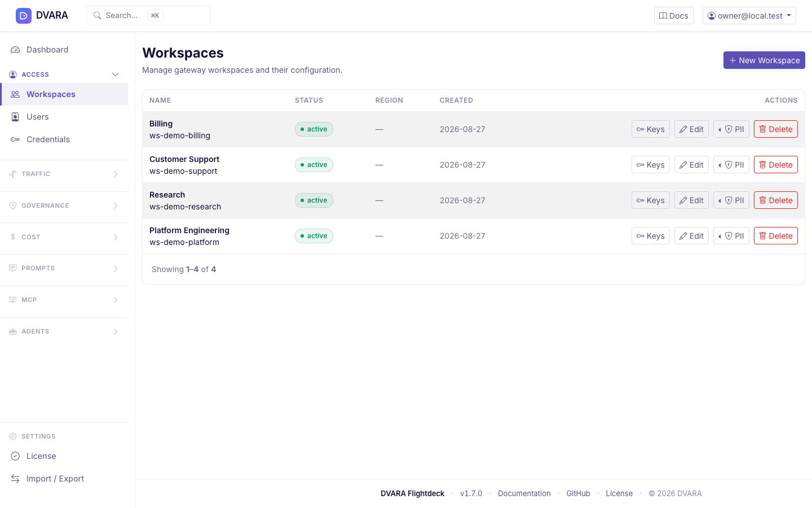Expand the Prompts section chevron

pos(116,269)
